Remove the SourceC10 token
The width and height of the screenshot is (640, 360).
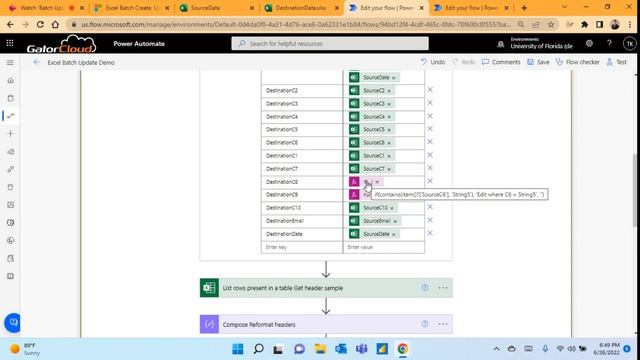[392, 208]
